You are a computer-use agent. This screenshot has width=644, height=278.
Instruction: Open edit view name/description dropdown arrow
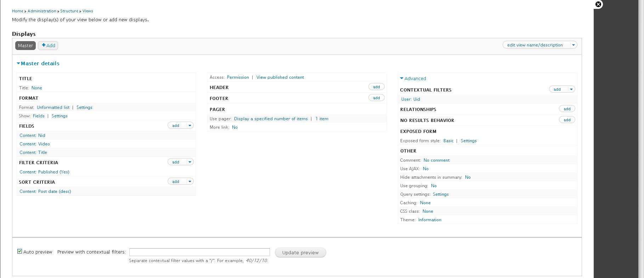click(573, 45)
